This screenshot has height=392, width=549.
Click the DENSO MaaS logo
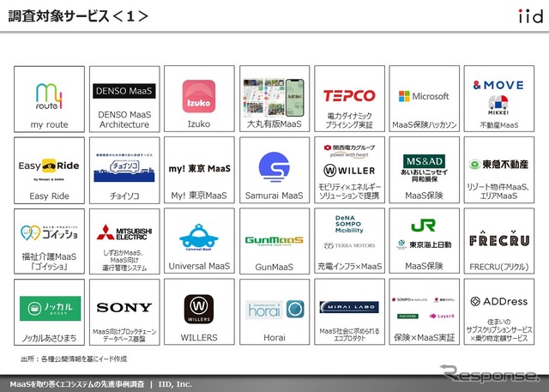tap(124, 91)
